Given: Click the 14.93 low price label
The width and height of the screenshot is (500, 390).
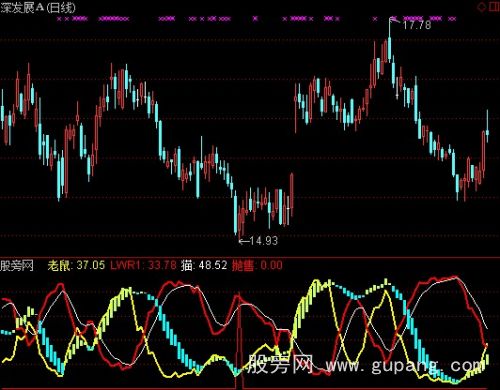Looking at the screenshot, I should (263, 240).
